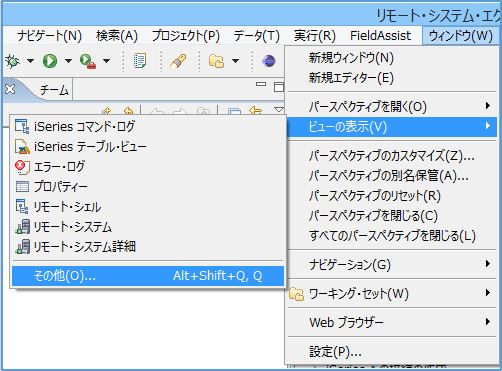Select リモート・システム詳細 text entry
This screenshot has width=502, height=371.
(85, 247)
